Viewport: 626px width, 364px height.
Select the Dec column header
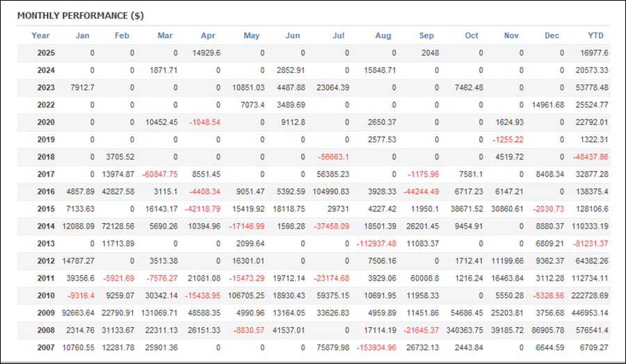[x=552, y=35]
